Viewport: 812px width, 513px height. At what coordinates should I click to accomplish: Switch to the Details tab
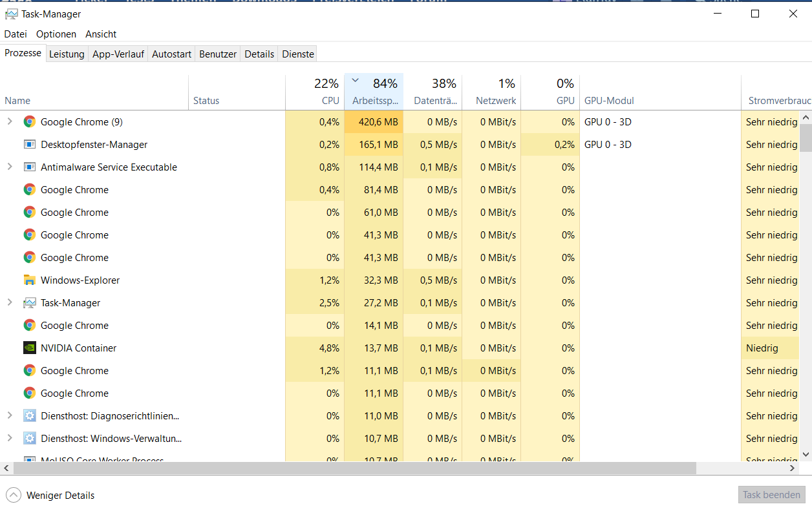(259, 54)
